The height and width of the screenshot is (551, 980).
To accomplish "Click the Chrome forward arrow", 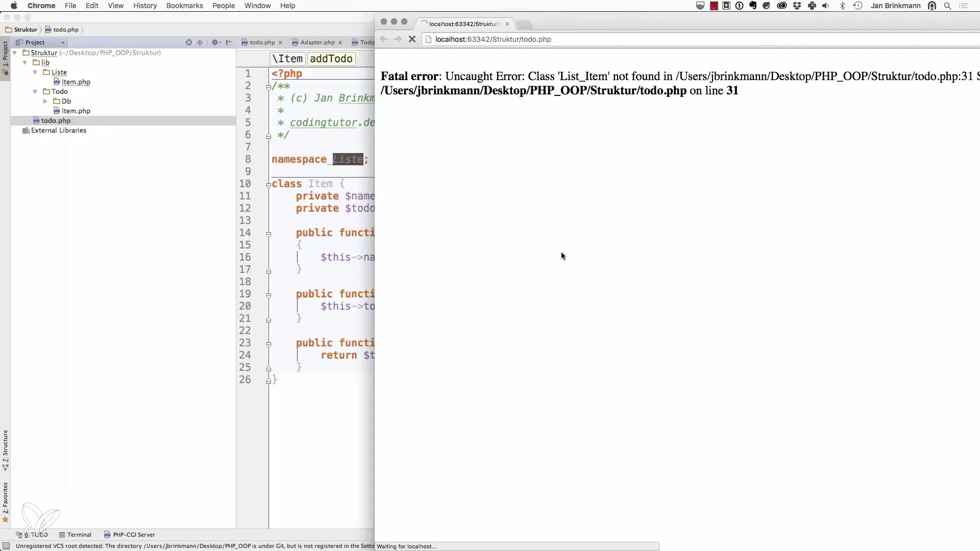I will click(398, 39).
